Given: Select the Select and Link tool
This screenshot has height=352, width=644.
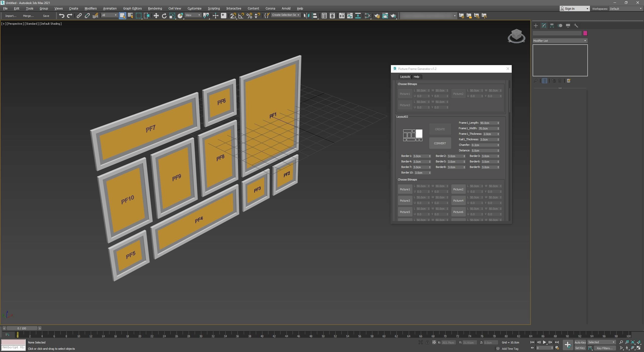Looking at the screenshot, I should (x=79, y=16).
